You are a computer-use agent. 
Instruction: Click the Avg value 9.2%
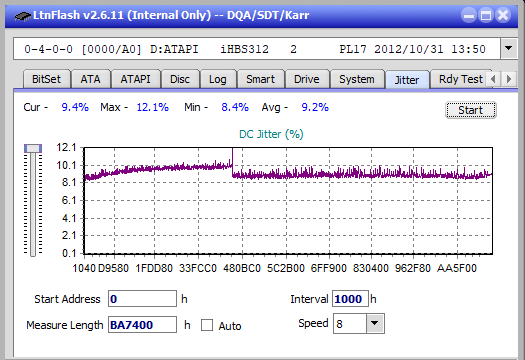pyautogui.click(x=315, y=107)
